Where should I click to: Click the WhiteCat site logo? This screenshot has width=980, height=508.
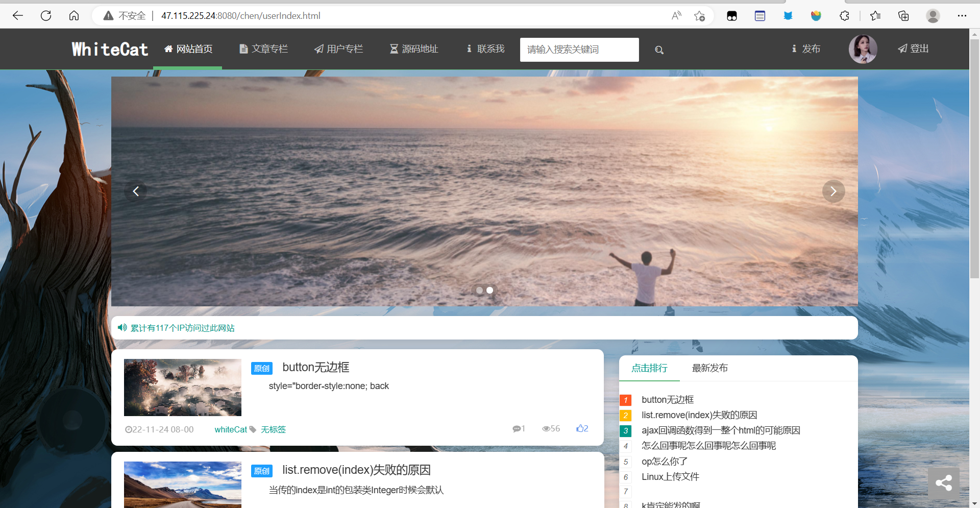pyautogui.click(x=110, y=49)
